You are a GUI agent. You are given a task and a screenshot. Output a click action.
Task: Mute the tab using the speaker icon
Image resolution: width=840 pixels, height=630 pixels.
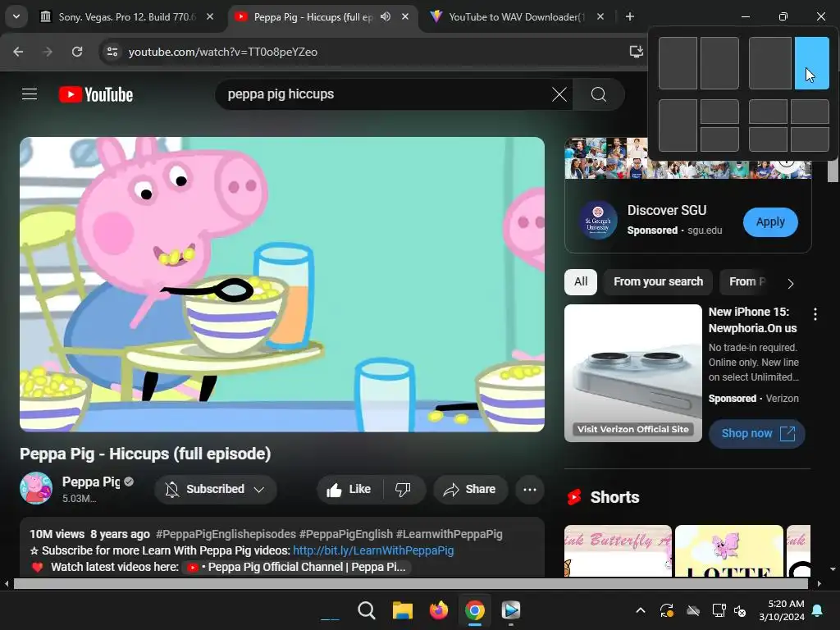coord(386,16)
